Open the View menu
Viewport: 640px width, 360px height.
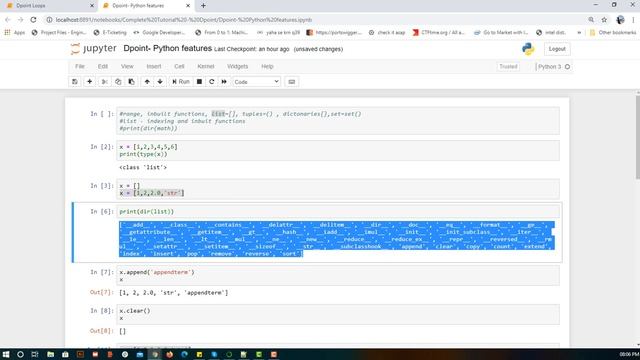pos(127,66)
